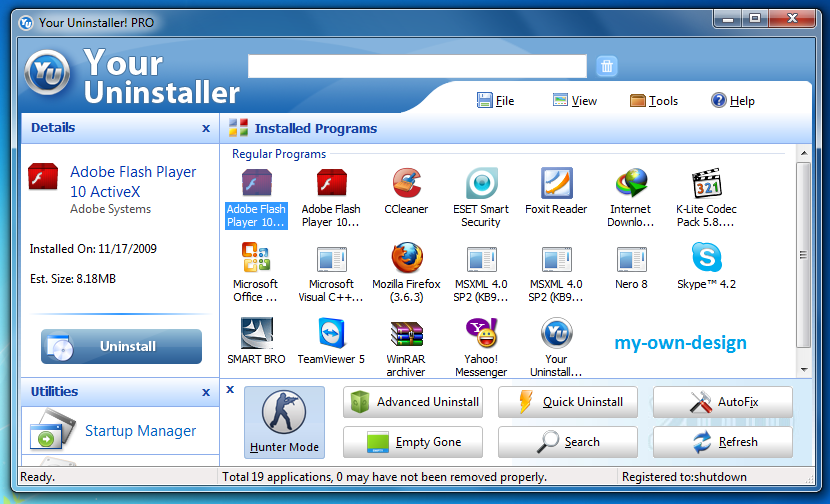
Task: Open the Tools menu
Action: pos(654,101)
